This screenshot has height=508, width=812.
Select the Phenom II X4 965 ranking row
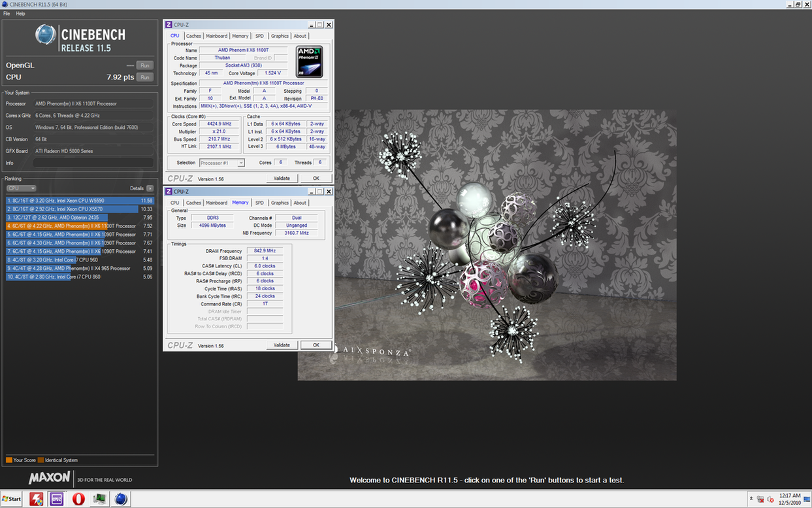(80, 268)
